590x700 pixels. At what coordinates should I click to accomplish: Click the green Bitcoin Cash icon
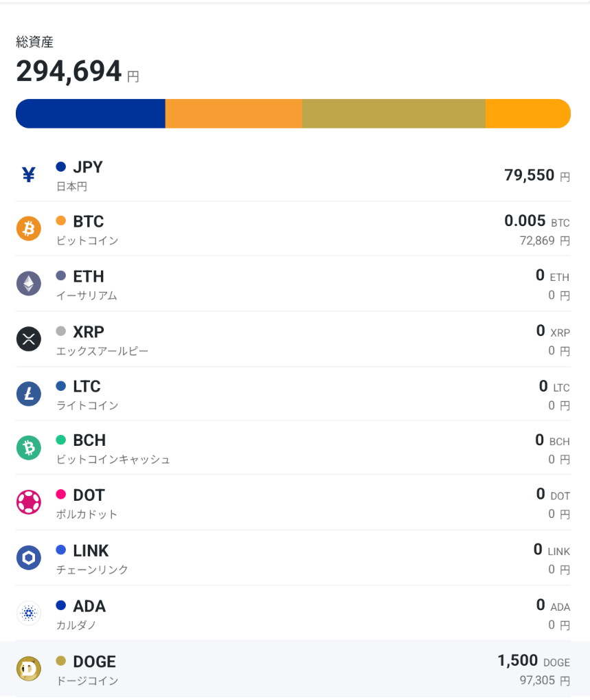click(29, 448)
